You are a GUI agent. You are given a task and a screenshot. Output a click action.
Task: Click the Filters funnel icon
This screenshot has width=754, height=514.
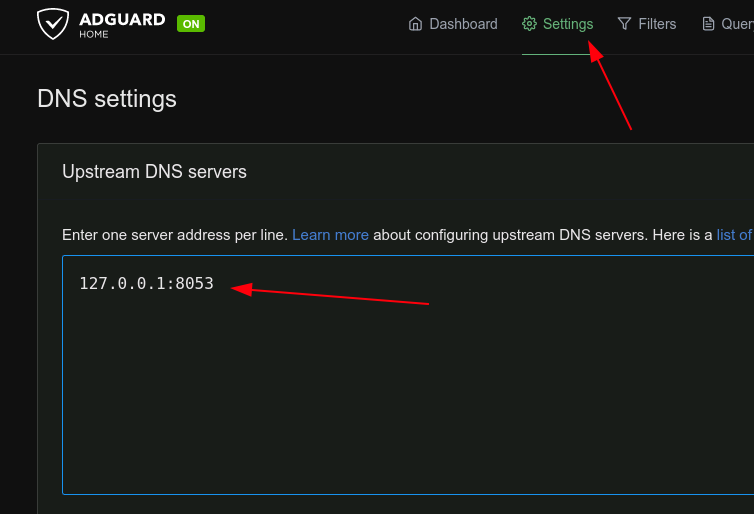(624, 24)
